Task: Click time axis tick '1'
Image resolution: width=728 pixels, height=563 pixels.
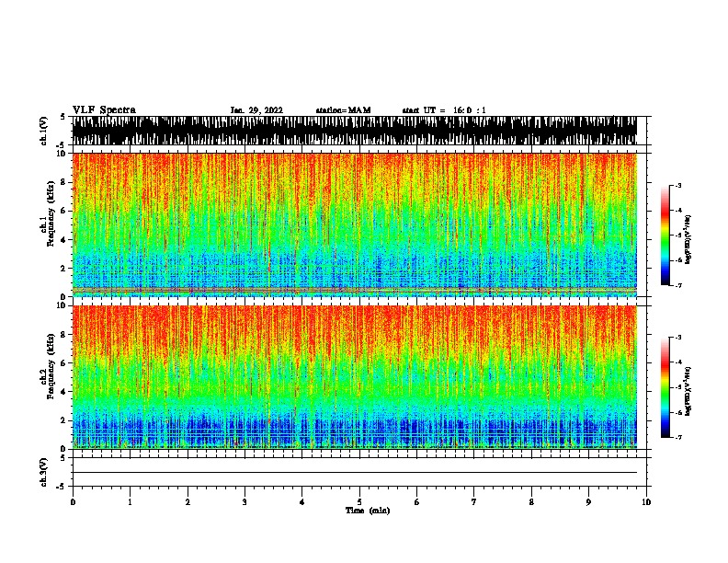Action: pyautogui.click(x=130, y=502)
